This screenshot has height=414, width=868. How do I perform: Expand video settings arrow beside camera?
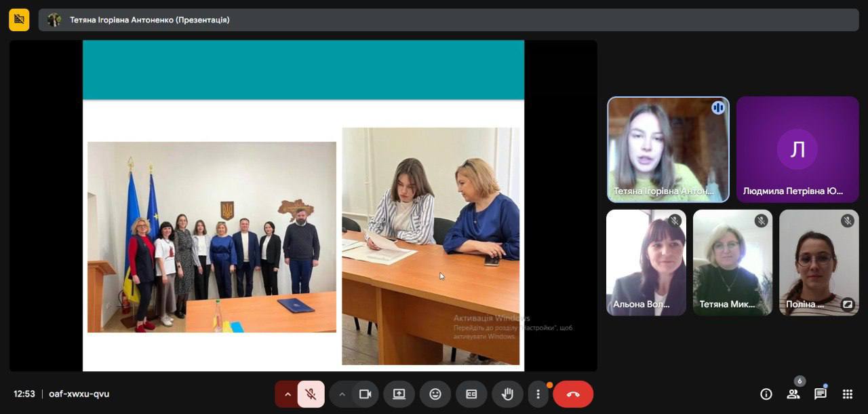342,394
